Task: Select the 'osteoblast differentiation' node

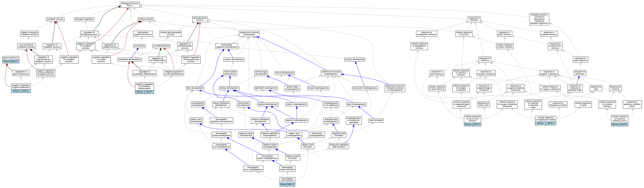Action: 130,60
